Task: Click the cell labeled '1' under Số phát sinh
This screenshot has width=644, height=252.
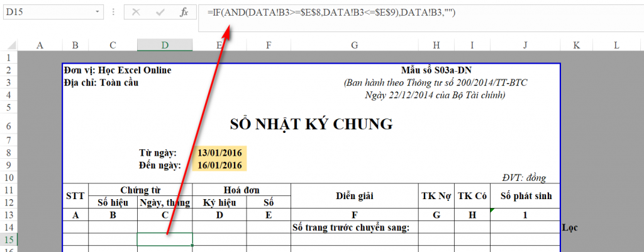Action: tap(525, 215)
